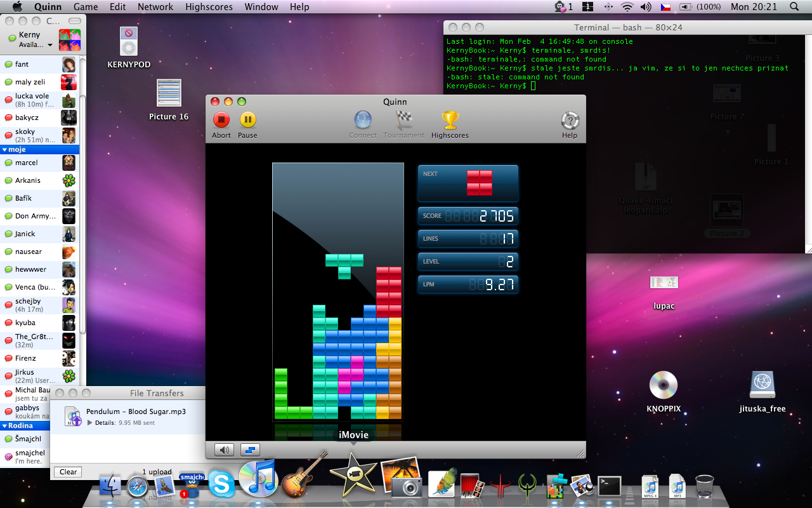812x508 pixels.
Task: Open Adium with the badge in Dock
Action: tap(191, 485)
